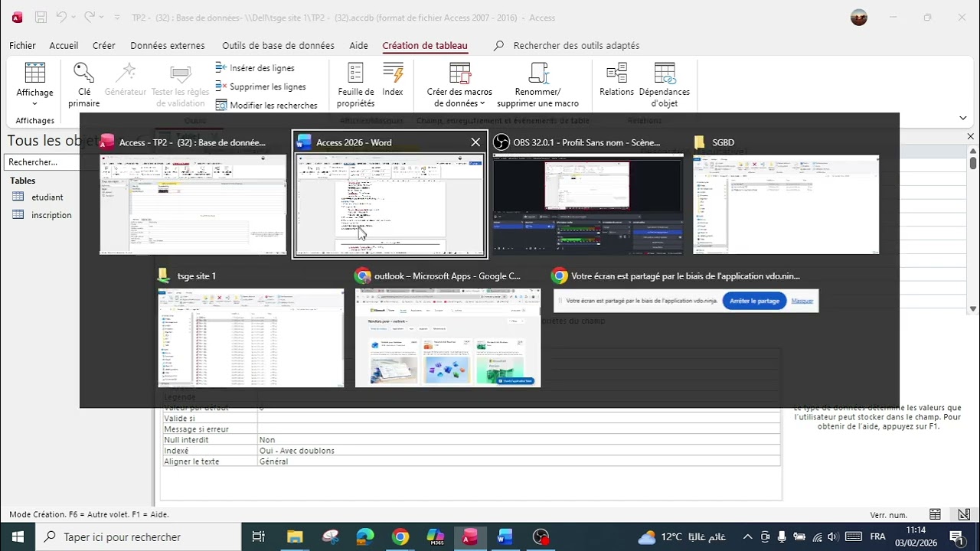Click Renommer/supprimer une macro
Image resolution: width=980 pixels, height=551 pixels.
coord(537,84)
